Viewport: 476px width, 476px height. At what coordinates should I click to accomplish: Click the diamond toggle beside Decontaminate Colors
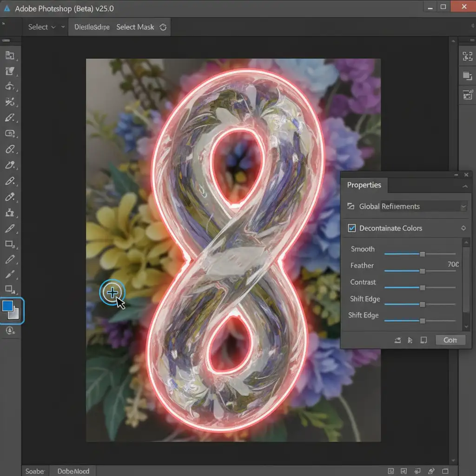463,228
